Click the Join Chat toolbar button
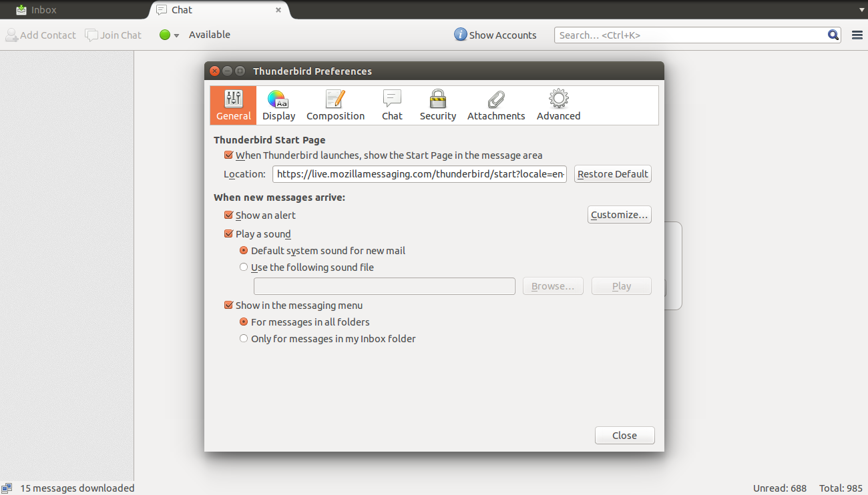 coord(114,35)
